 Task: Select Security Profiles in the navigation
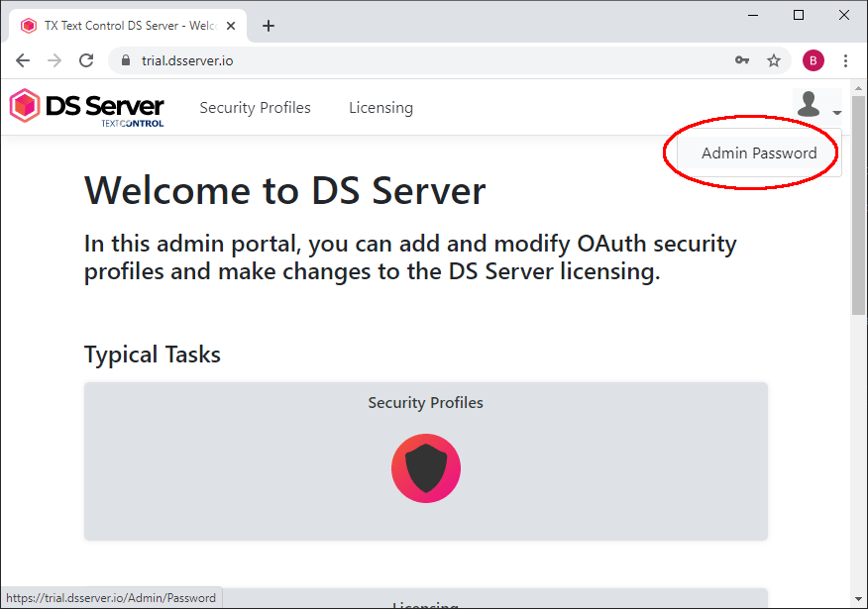click(255, 107)
